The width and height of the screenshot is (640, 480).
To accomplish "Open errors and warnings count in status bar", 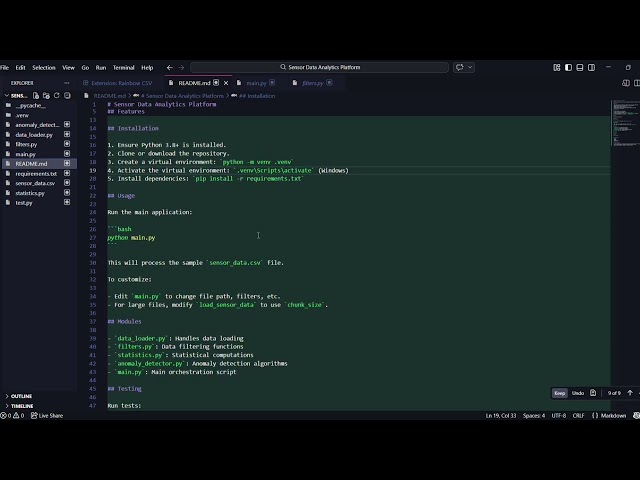I will 12,416.
